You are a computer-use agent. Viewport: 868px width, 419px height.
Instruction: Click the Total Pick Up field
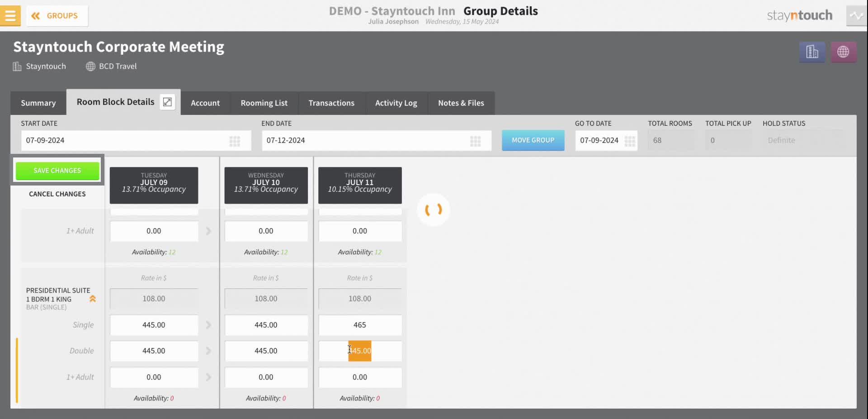point(728,141)
